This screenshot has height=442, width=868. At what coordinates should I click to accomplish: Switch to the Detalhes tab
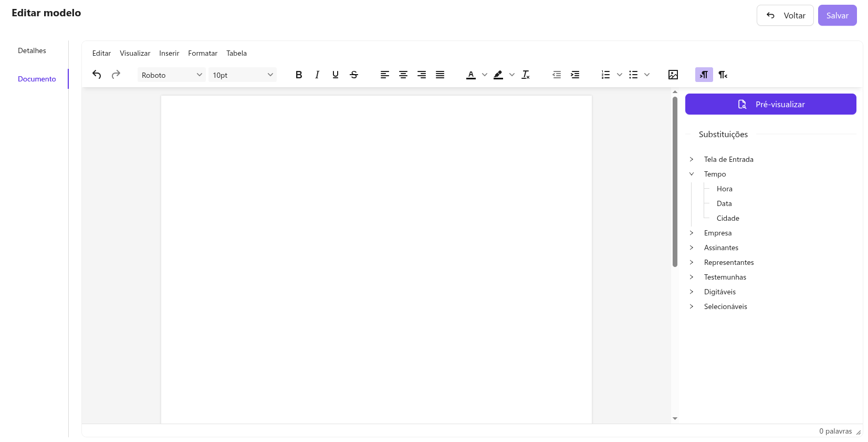point(32,50)
